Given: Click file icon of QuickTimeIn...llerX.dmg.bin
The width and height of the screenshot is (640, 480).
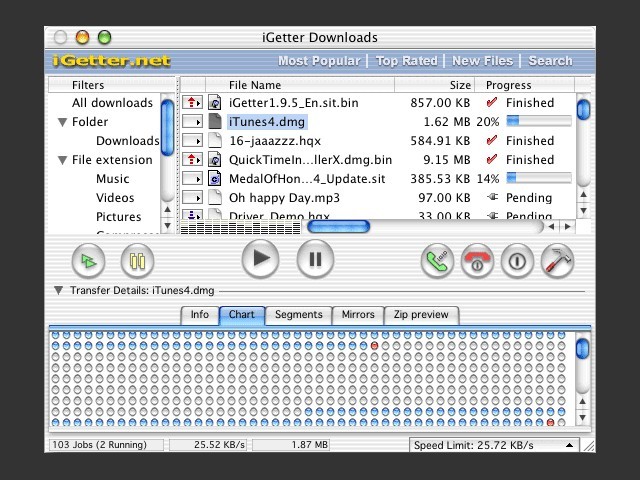Looking at the screenshot, I should [x=215, y=160].
